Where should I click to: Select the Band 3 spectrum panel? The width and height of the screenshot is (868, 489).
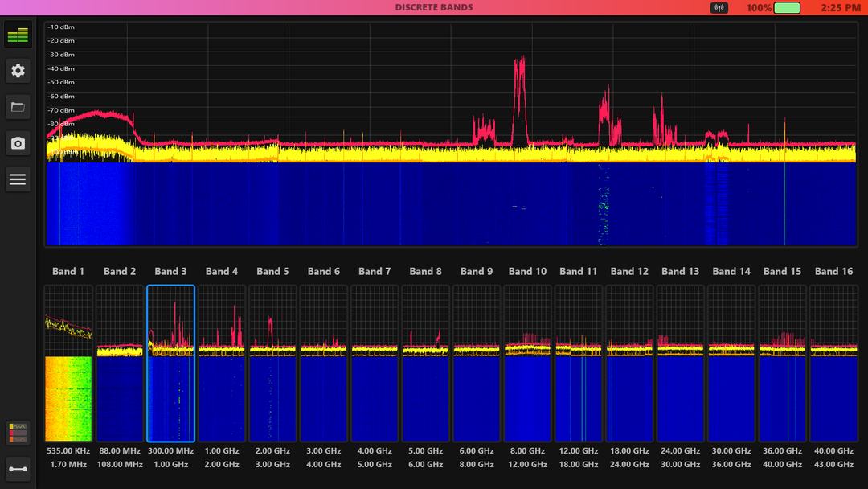[170, 363]
